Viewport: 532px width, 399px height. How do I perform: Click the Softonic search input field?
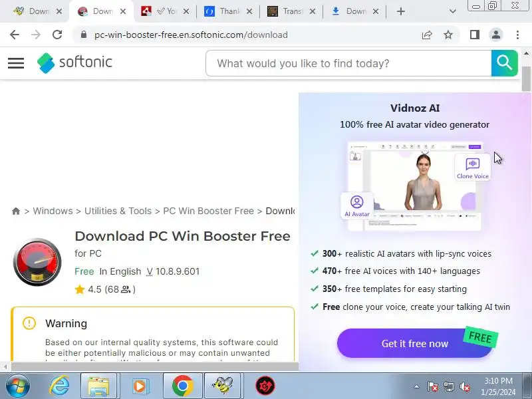pos(348,63)
